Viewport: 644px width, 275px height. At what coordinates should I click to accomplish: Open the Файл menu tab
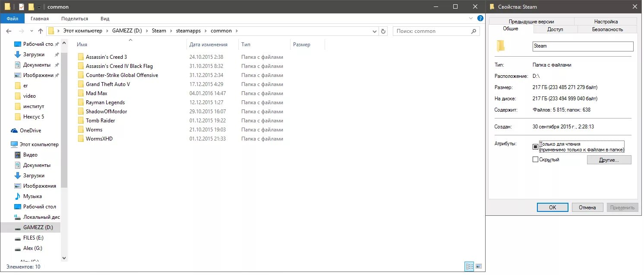point(13,19)
